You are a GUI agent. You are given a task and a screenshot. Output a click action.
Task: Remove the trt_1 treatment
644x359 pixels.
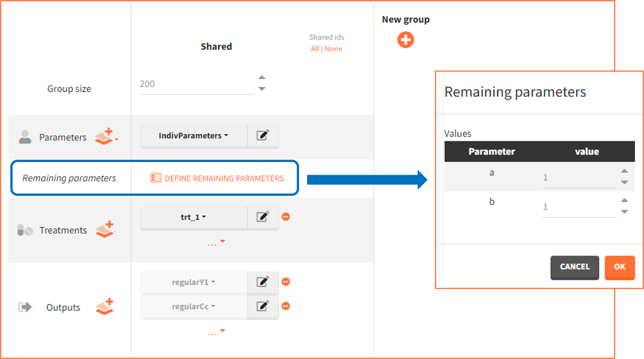pos(286,217)
